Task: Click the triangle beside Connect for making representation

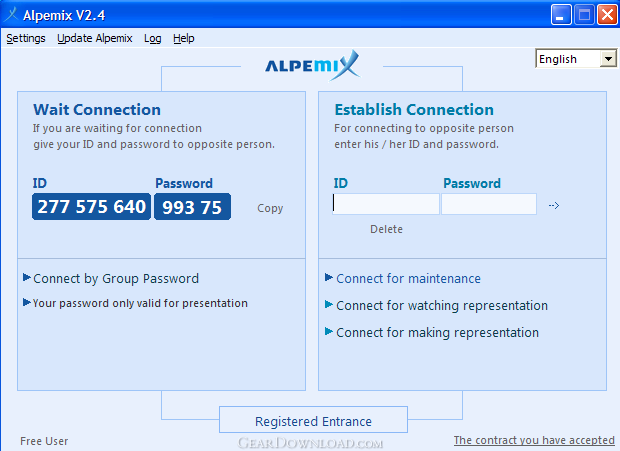Action: pos(329,331)
